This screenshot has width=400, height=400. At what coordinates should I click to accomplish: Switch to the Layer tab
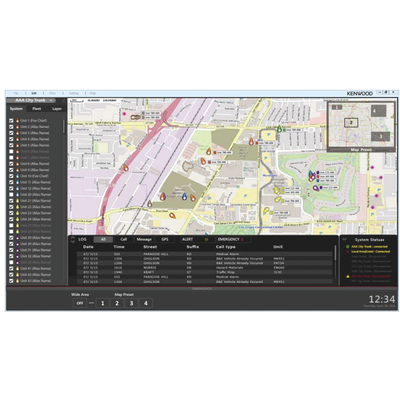pyautogui.click(x=57, y=109)
